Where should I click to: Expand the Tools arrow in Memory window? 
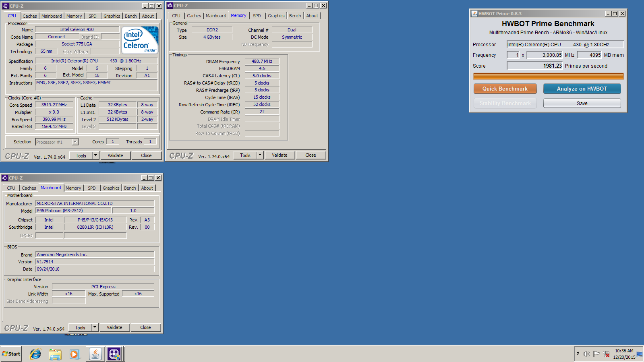(260, 155)
